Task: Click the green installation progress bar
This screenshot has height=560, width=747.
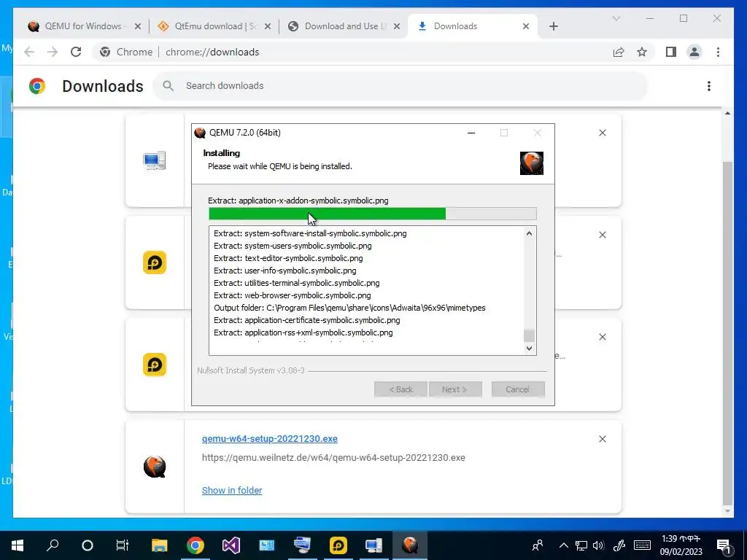Action: point(373,214)
